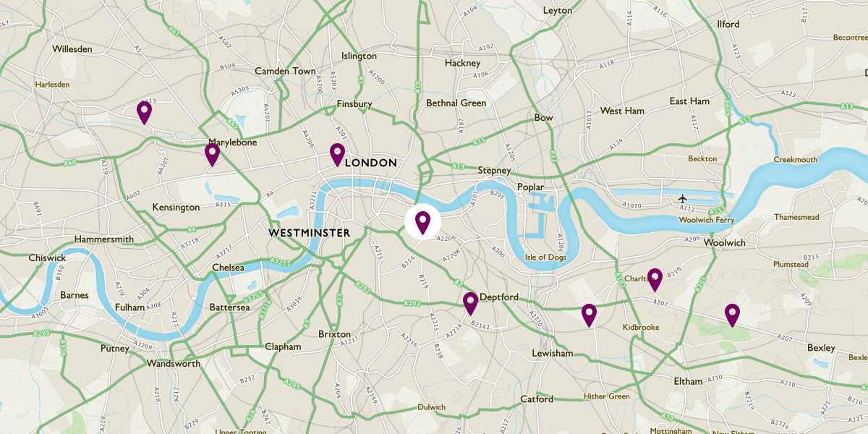Viewport: 868px width, 434px height.
Task: Click the pin near Charlton
Action: pos(655,280)
